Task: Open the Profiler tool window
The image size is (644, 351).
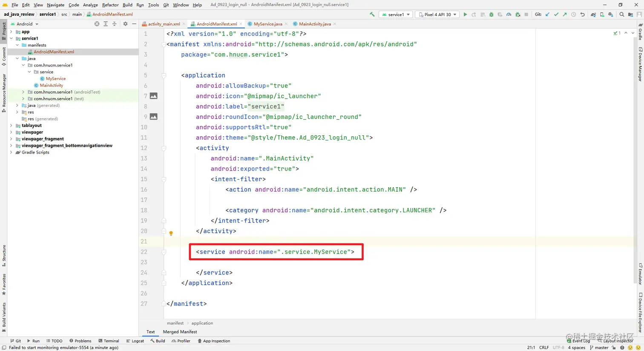Action: pos(181,341)
